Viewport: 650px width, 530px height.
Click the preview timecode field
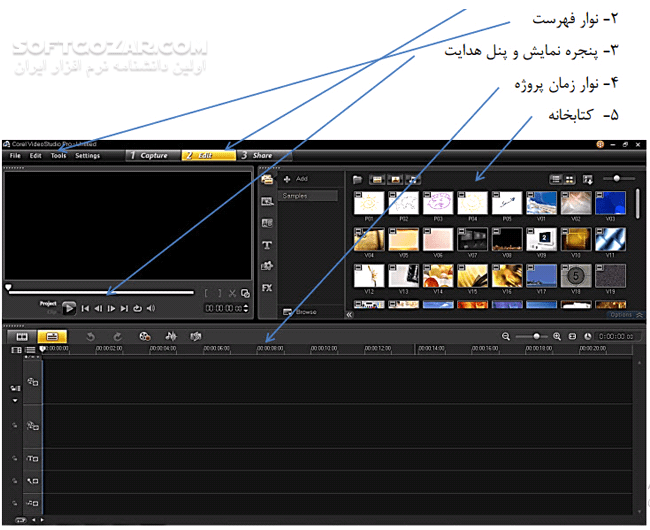tap(224, 308)
